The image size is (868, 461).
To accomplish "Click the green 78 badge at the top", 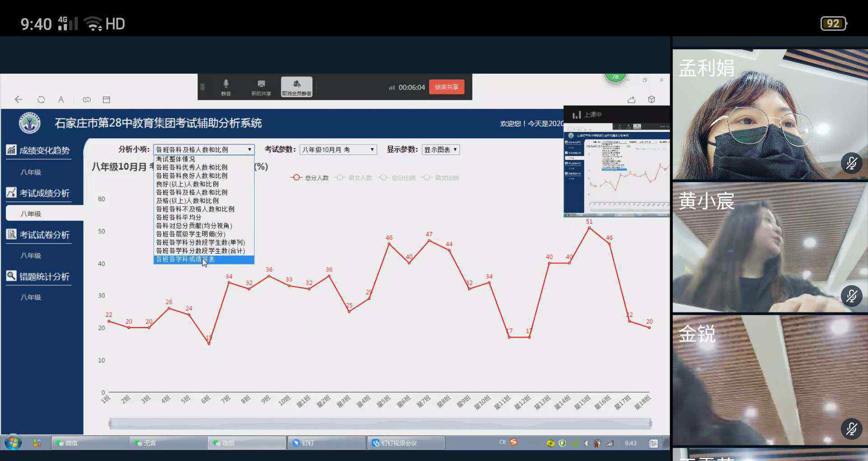I will 615,77.
